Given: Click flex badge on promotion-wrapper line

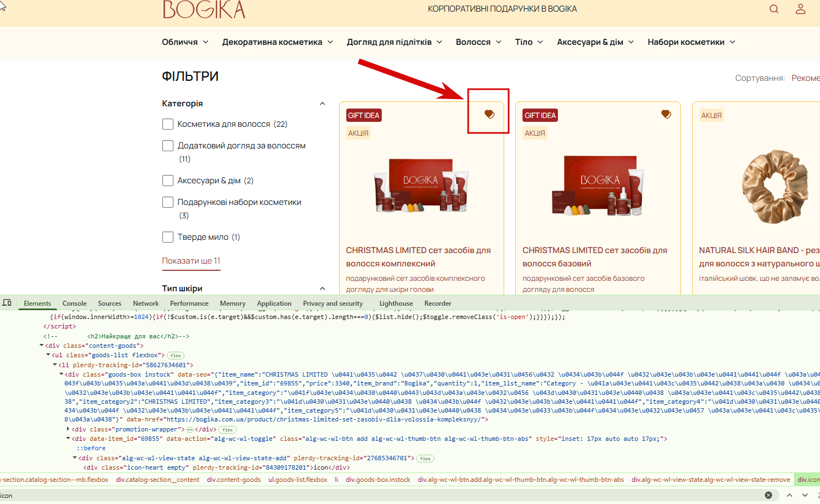Looking at the screenshot, I should point(228,430).
